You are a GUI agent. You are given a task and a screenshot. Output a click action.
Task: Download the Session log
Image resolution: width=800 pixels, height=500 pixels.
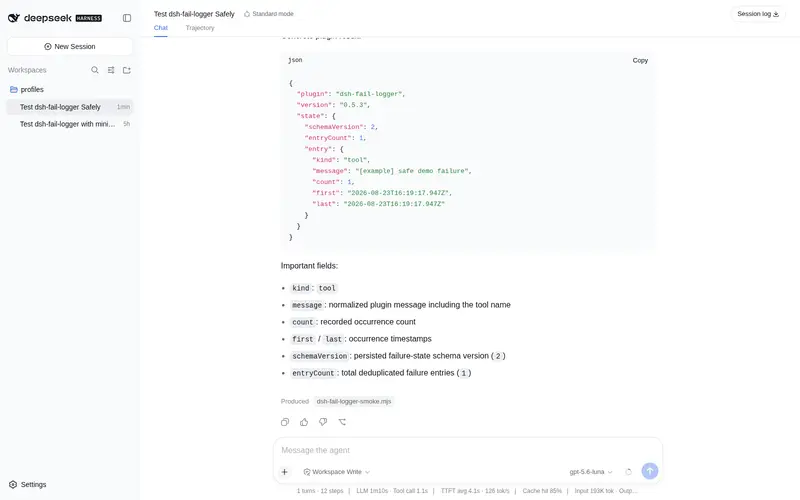758,14
